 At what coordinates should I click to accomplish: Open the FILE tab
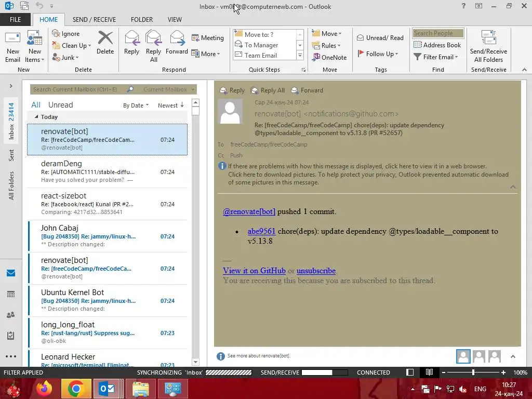tap(15, 19)
